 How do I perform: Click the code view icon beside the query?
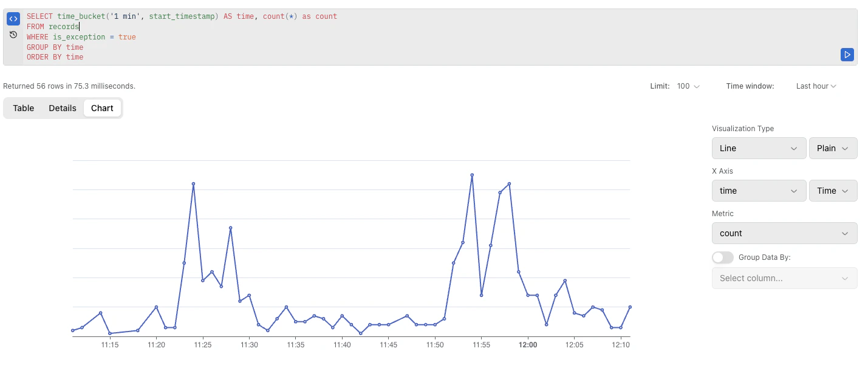[x=13, y=19]
